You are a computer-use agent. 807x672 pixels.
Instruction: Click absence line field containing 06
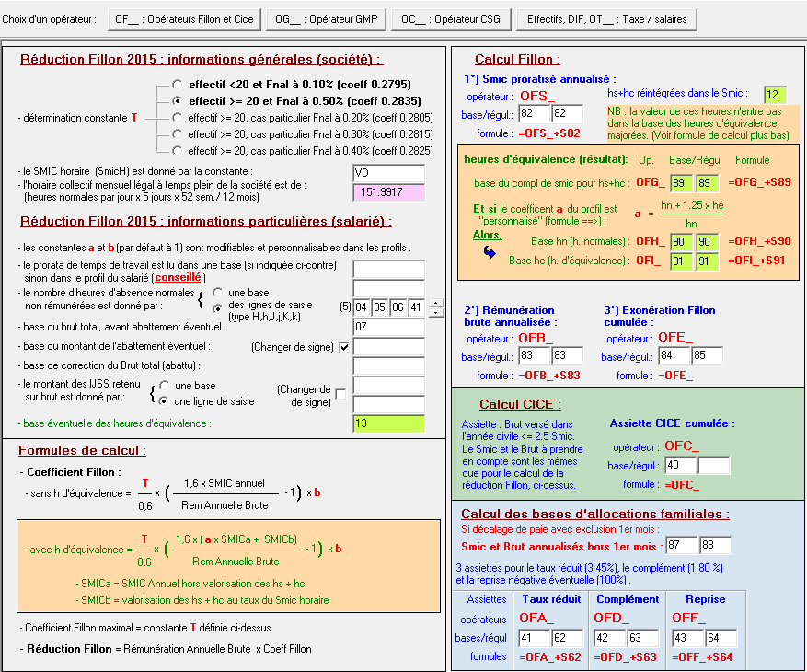point(398,307)
